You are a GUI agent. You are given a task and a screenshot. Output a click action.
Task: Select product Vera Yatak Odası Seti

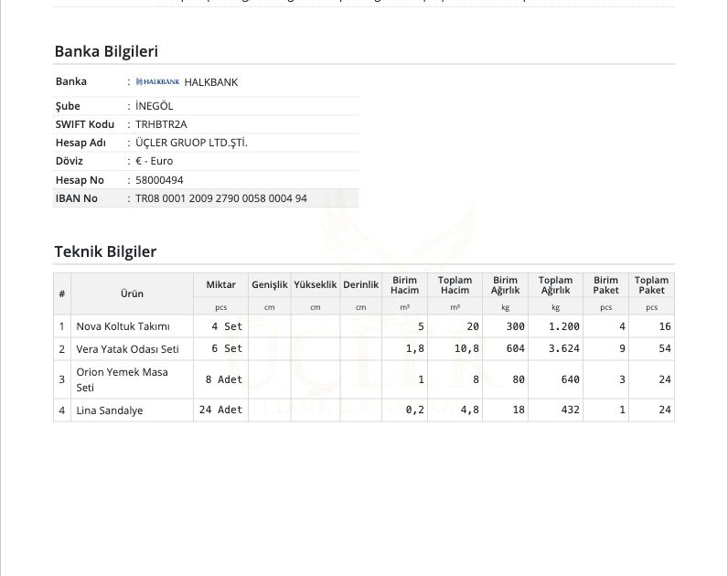[127, 349]
